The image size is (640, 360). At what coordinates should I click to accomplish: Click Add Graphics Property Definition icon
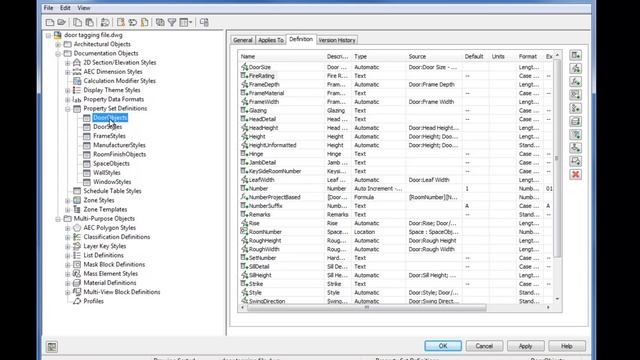pos(576,161)
